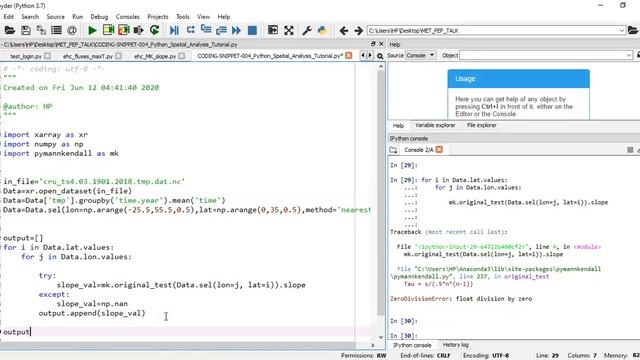The width and height of the screenshot is (640, 360).
Task: Expand working directory path dropdown
Action: 622,31
